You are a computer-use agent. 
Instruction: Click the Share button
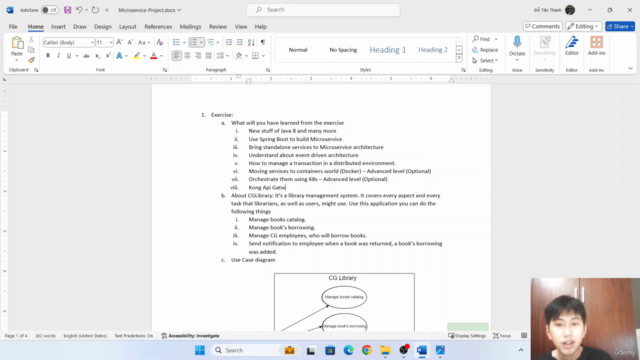point(620,26)
